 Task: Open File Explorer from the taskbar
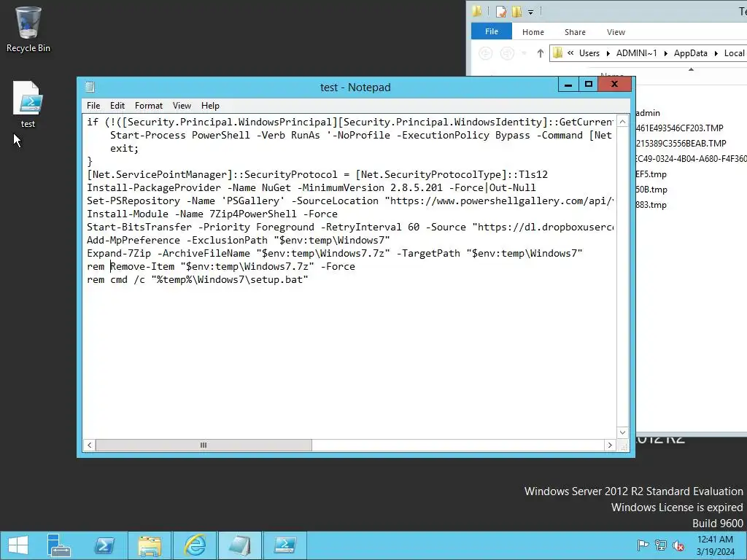[x=149, y=545]
